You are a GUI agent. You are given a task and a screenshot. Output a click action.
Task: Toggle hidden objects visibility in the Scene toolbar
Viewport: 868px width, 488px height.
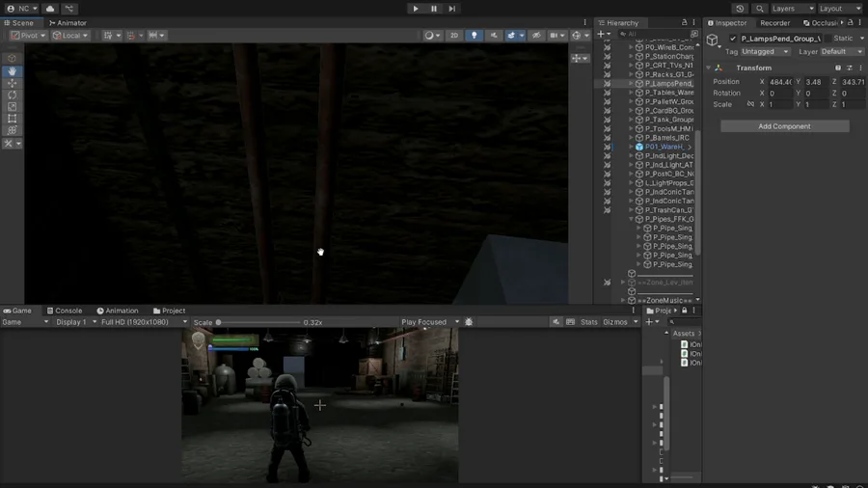[x=536, y=36]
